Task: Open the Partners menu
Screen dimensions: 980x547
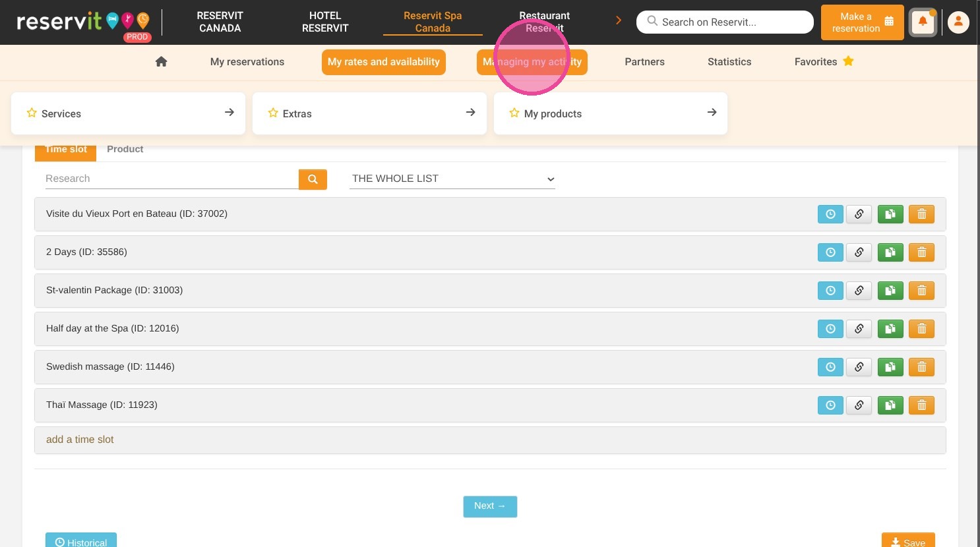Action: 644,62
